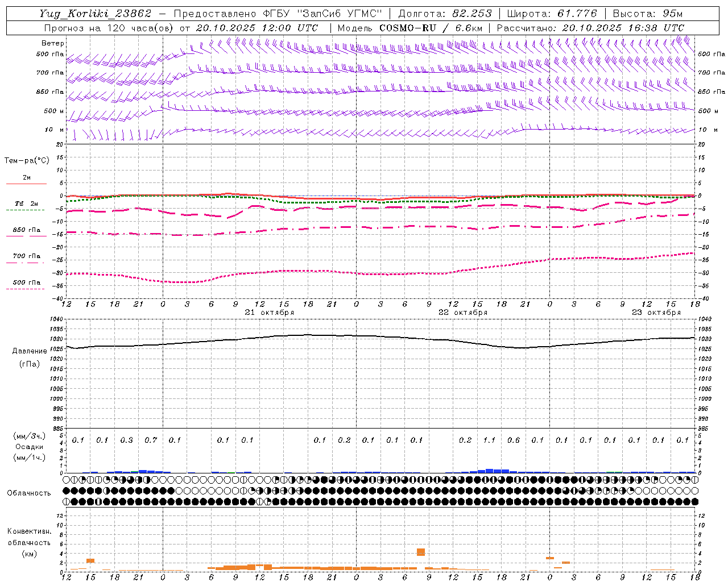Click the station title Yug_Korliki_23862
Viewport: 728px width, 582px height.
click(96, 14)
